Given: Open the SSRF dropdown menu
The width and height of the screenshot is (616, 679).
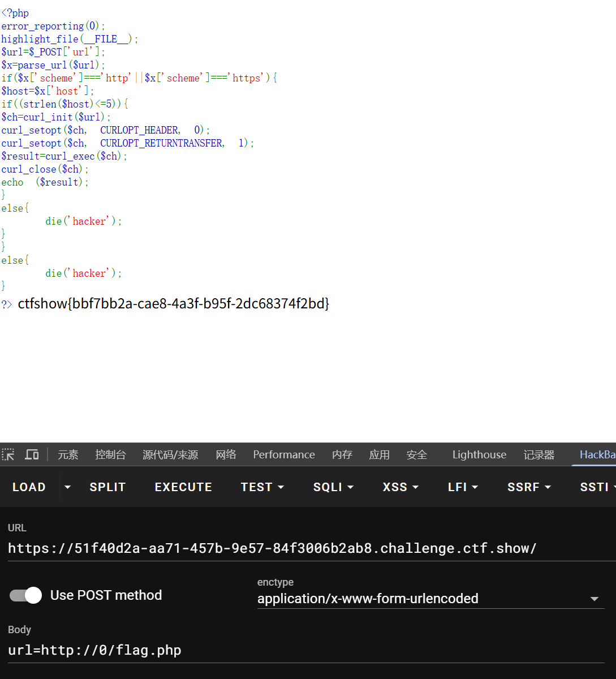Looking at the screenshot, I should 529,487.
